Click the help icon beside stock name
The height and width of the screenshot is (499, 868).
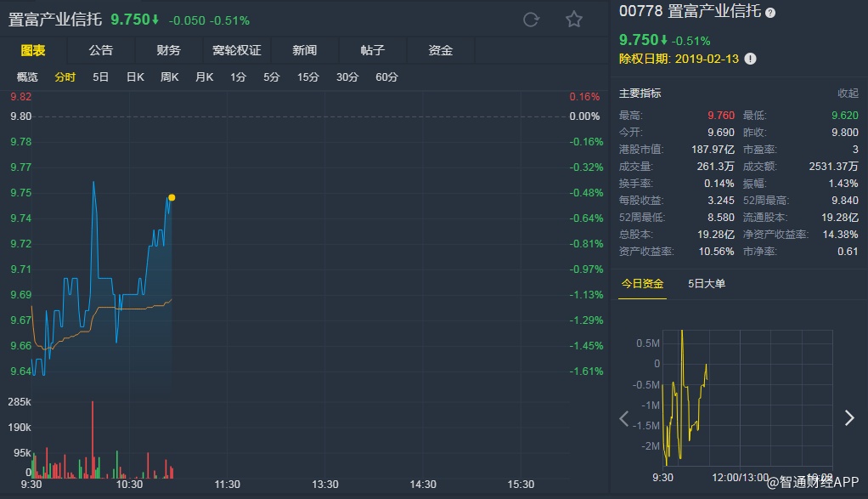(x=770, y=13)
